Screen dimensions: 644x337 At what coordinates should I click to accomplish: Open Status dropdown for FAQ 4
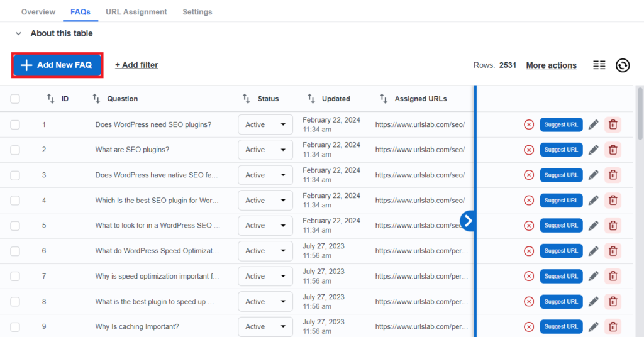click(x=265, y=201)
